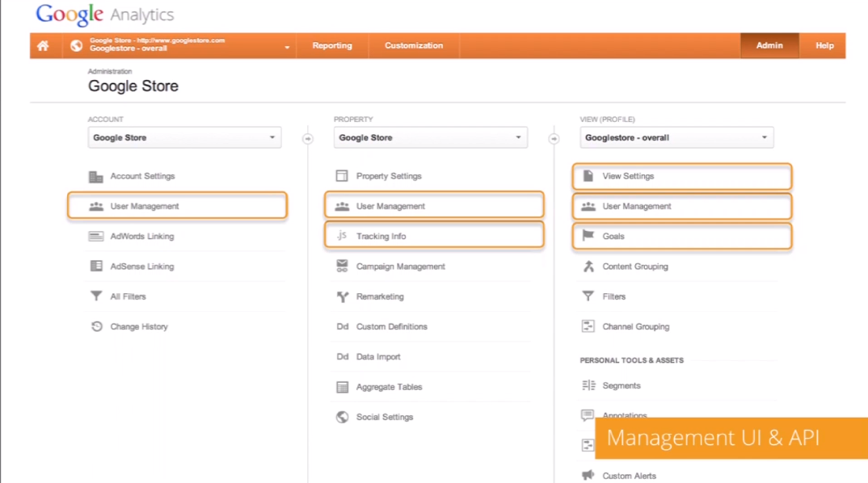868x483 pixels.
Task: Switch to the Reporting tab
Action: [332, 46]
